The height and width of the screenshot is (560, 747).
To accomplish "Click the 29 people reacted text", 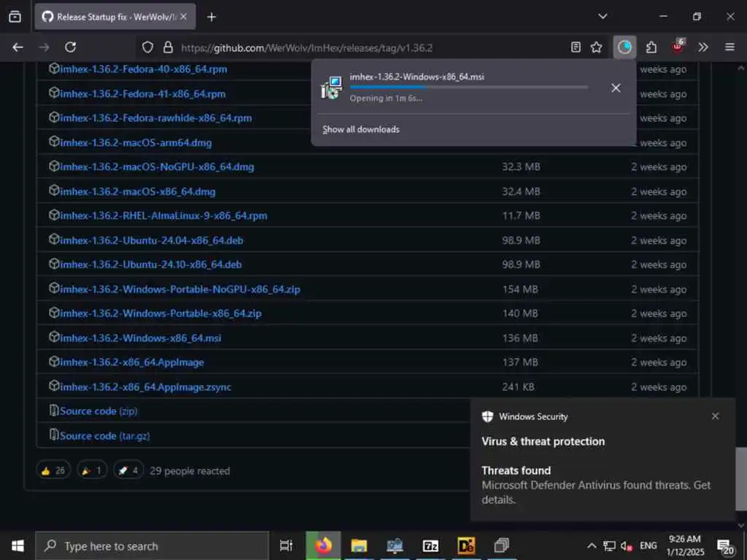I will [x=190, y=471].
